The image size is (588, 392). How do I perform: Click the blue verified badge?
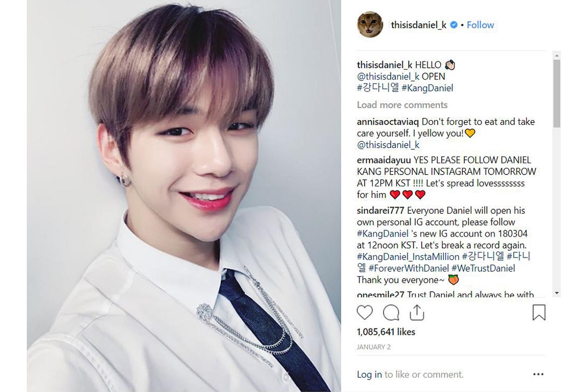point(454,25)
